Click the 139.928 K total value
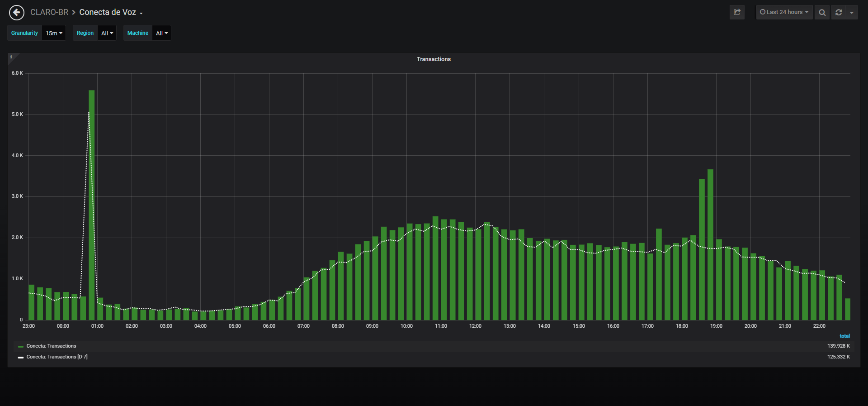Screen dimensions: 868x406 pyautogui.click(x=839, y=346)
